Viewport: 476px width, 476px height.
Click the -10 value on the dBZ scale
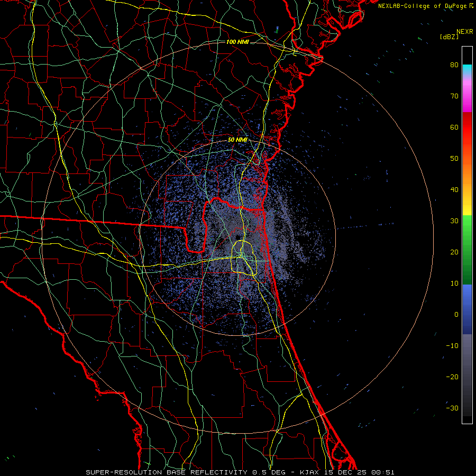point(452,346)
